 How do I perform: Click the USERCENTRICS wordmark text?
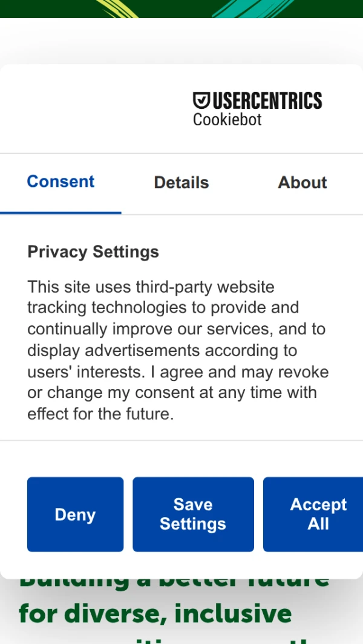point(267,100)
